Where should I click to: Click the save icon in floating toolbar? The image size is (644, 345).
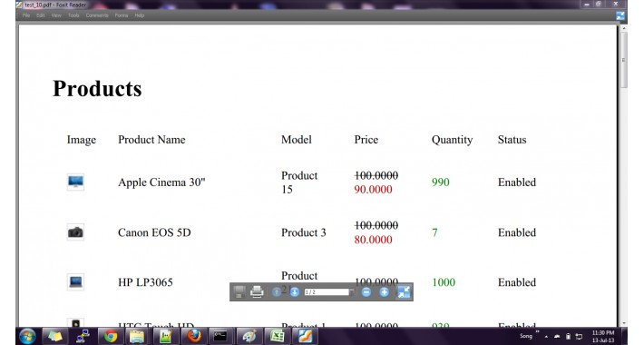[239, 292]
